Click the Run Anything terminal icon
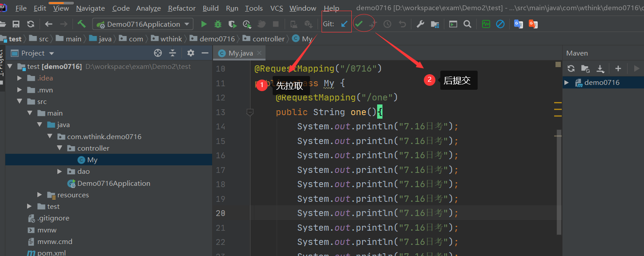This screenshot has height=256, width=644. (453, 24)
